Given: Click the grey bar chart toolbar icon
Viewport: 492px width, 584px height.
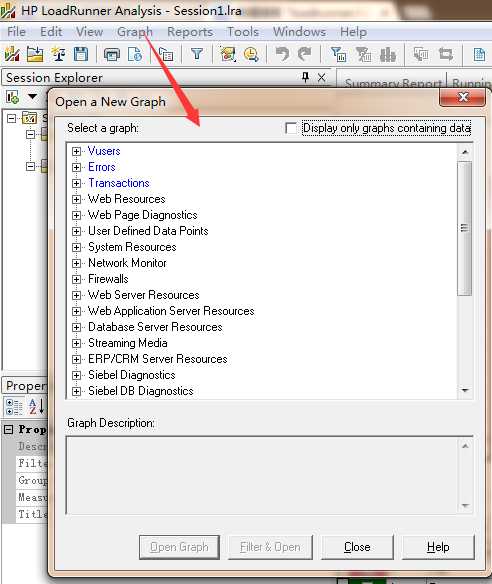Looking at the screenshot, I should point(388,54).
